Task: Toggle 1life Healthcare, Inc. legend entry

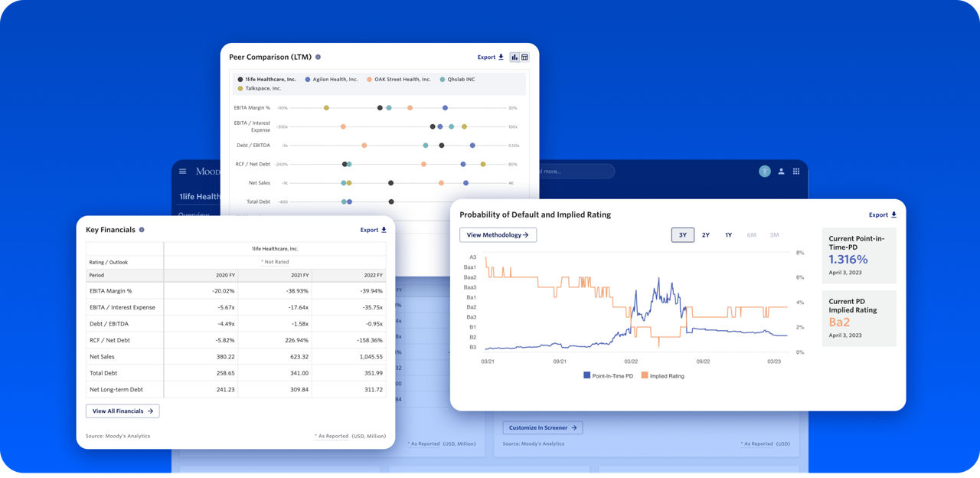Action: [x=267, y=80]
